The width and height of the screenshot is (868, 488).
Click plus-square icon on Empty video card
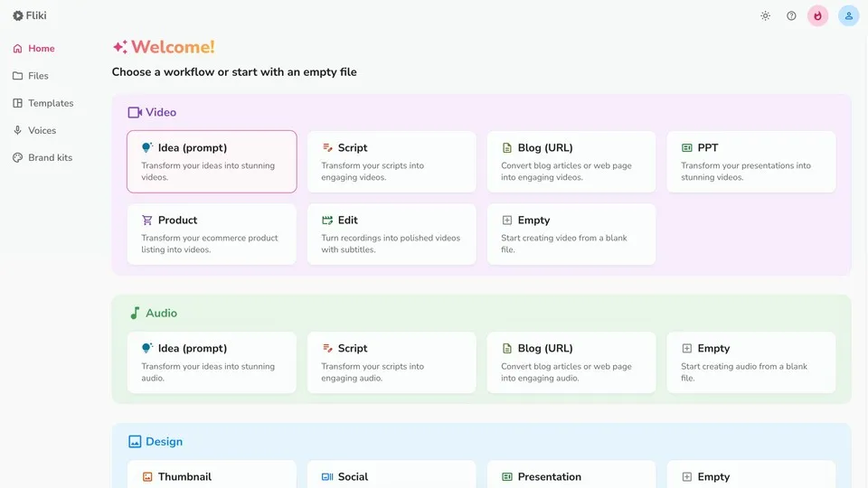pos(507,221)
